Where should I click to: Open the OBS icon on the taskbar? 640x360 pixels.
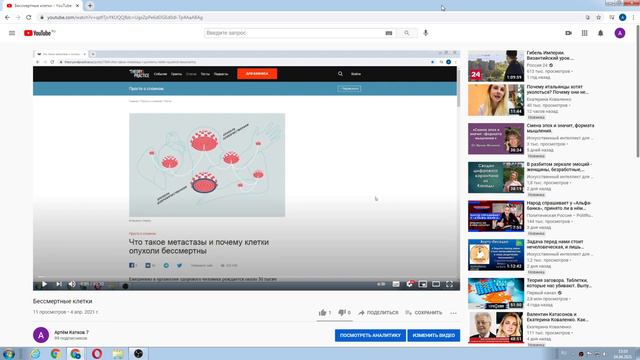coord(138,354)
